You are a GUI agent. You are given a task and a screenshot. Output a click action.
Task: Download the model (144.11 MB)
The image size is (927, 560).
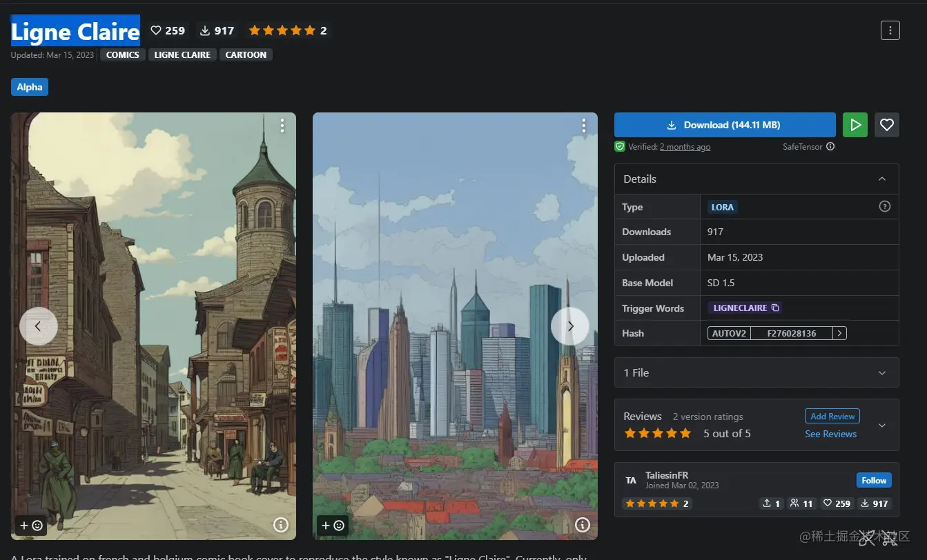coord(725,125)
